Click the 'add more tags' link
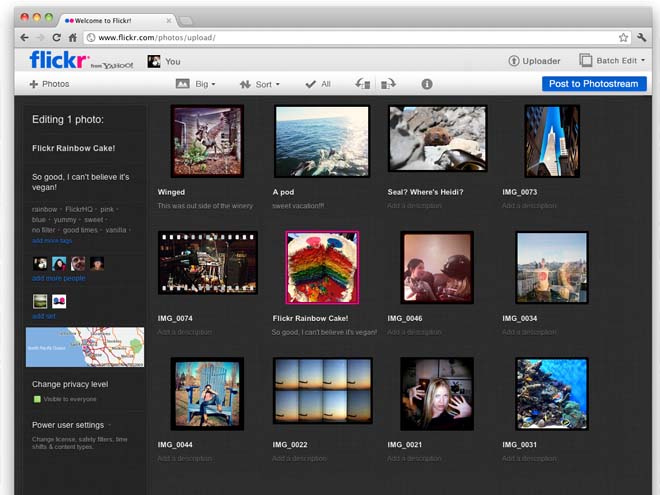The image size is (660, 495). [x=51, y=240]
